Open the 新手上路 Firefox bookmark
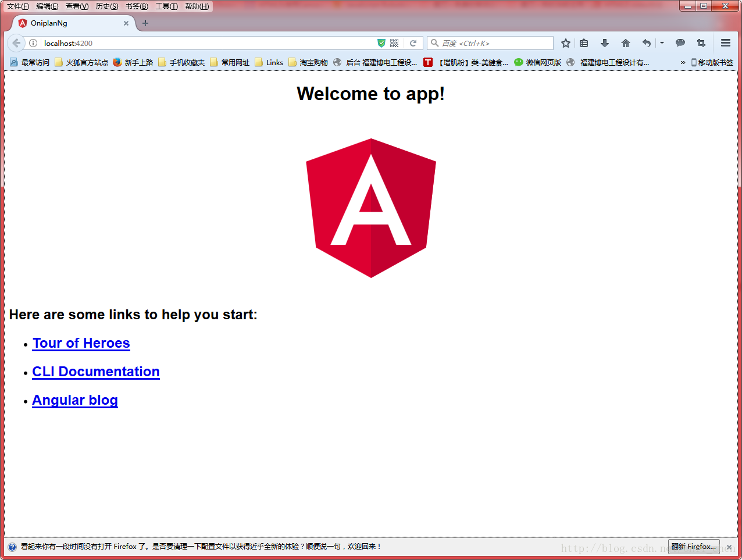 133,62
